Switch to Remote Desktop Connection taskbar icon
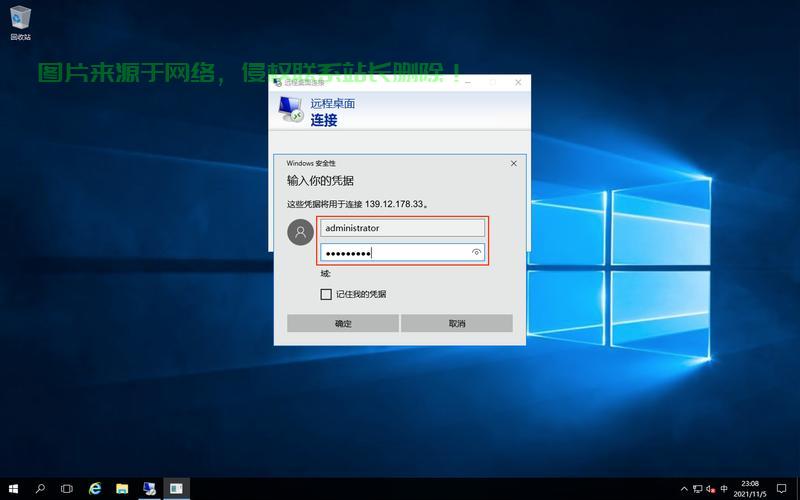Image resolution: width=800 pixels, height=500 pixels. (x=149, y=489)
